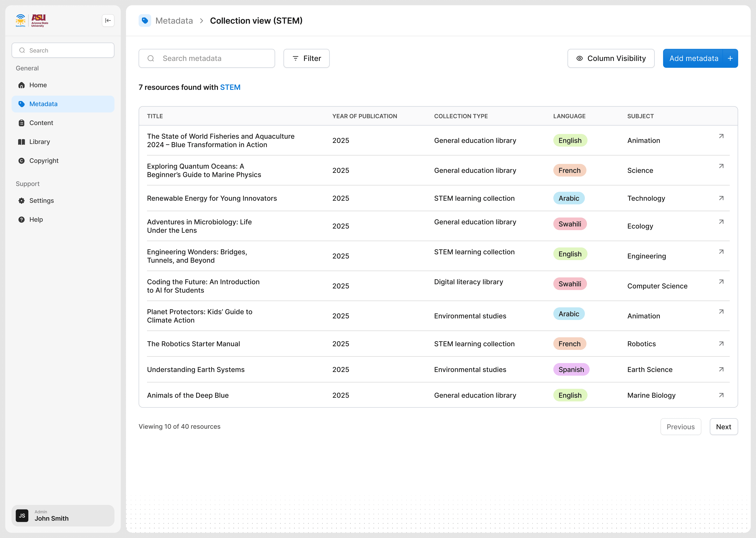Click the plus icon on Add metadata
Viewport: 756px width, 538px height.
pos(730,58)
